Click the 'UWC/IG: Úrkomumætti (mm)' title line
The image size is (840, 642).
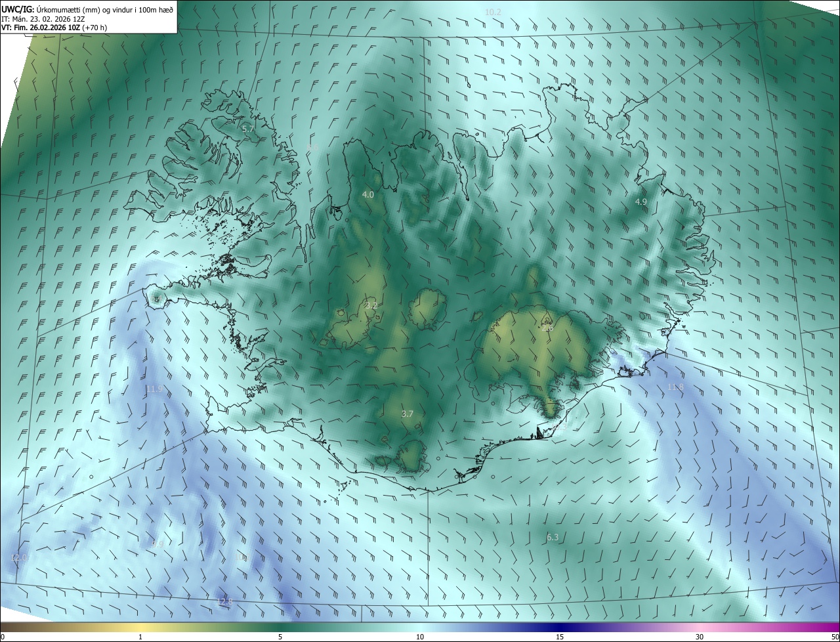(87, 10)
